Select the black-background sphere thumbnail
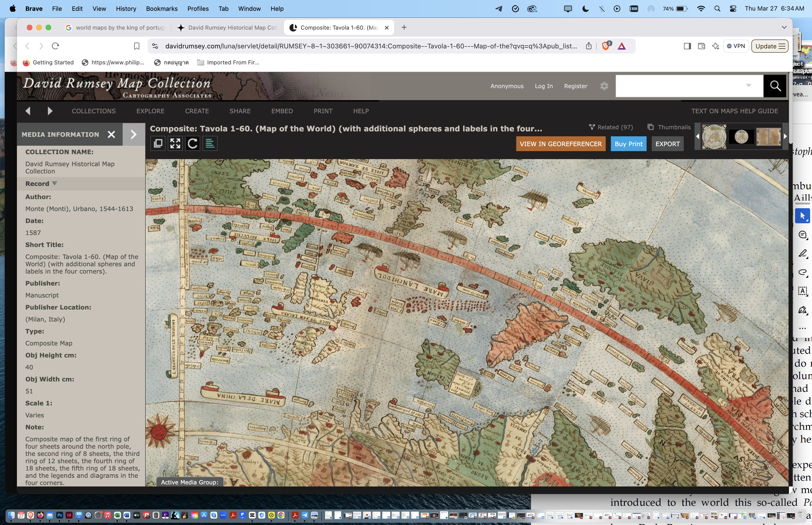Image resolution: width=812 pixels, height=525 pixels. tap(741, 136)
